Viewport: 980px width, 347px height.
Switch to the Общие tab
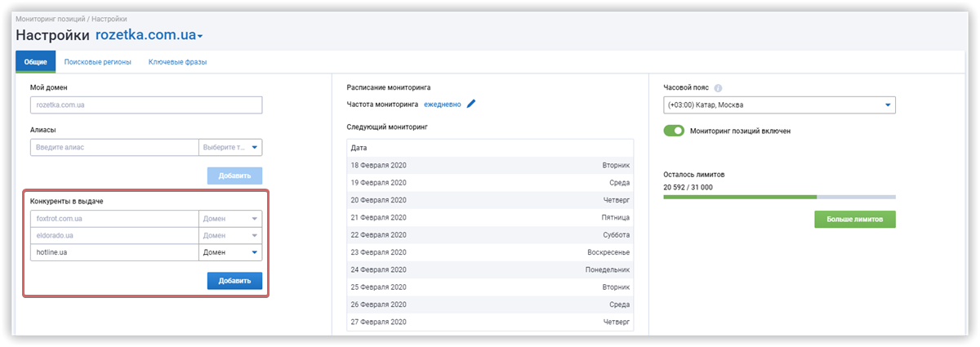coord(35,62)
